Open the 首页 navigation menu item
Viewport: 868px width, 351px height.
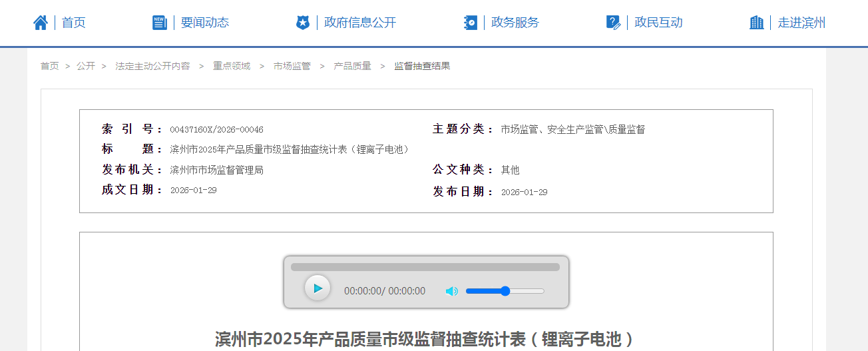(x=74, y=23)
